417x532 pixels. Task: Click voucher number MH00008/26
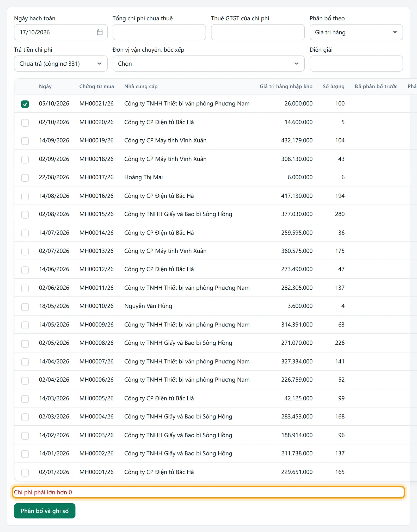click(96, 343)
